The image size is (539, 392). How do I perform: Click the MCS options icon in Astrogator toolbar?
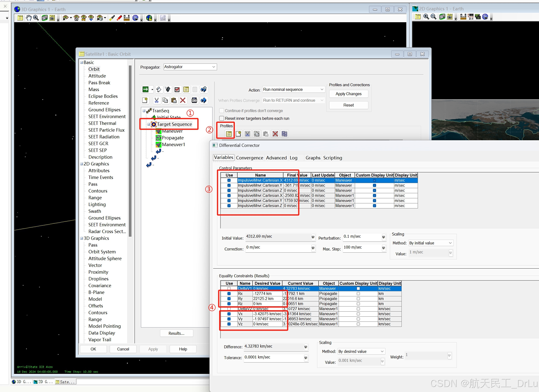tap(194, 100)
